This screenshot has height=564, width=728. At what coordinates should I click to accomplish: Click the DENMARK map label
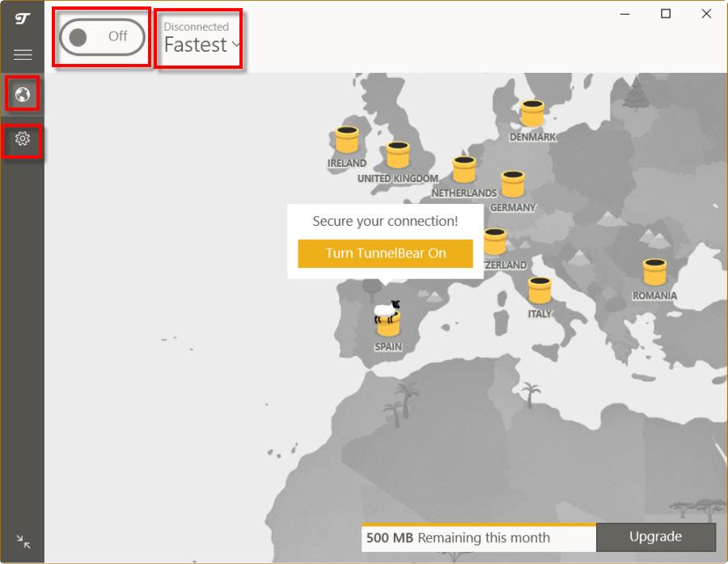532,137
